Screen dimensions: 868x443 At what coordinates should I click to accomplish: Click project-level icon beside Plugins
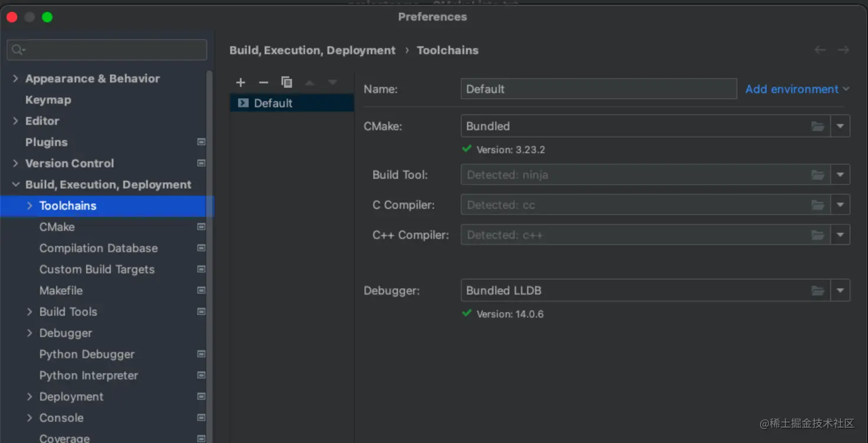[201, 142]
